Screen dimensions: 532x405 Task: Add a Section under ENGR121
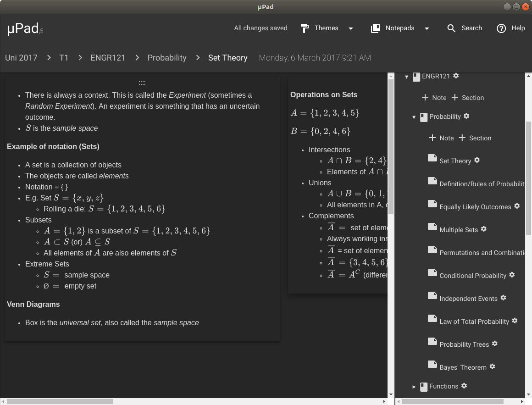click(x=467, y=98)
